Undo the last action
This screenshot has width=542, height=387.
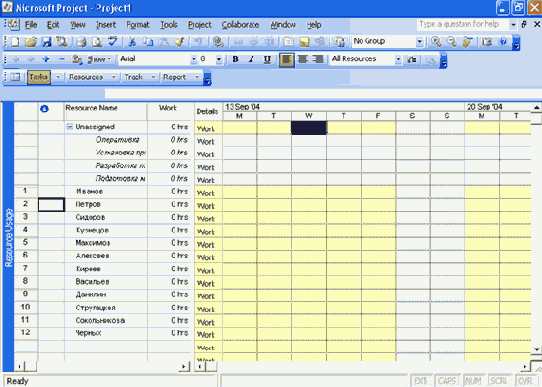[198, 42]
